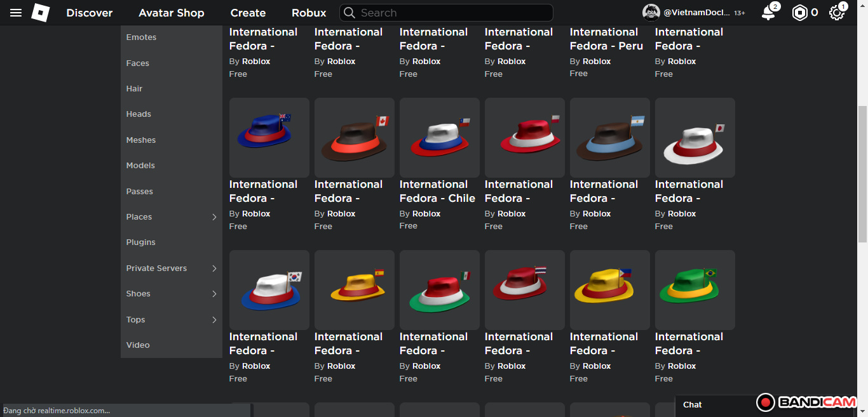Open the Chat panel button

click(x=693, y=405)
